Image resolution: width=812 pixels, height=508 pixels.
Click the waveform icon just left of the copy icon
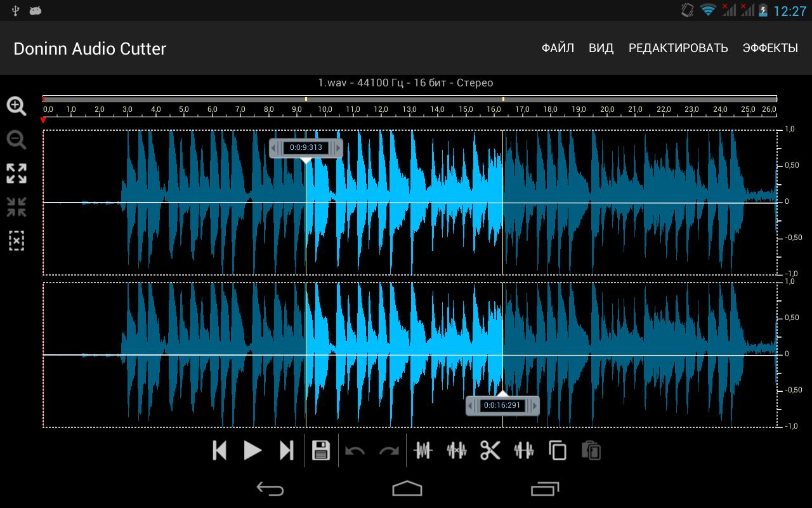pyautogui.click(x=524, y=450)
